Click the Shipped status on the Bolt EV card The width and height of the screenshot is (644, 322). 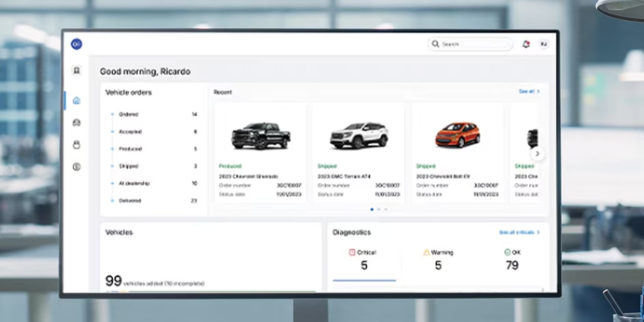(426, 166)
